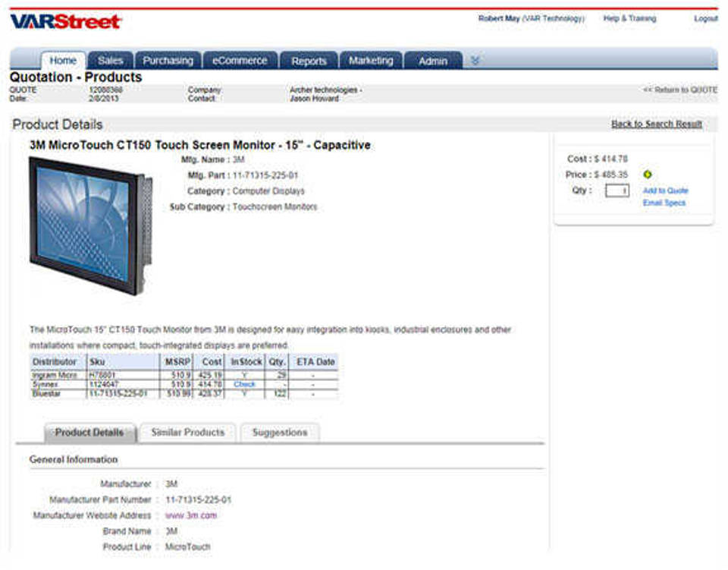Image resolution: width=728 pixels, height=570 pixels.
Task: Click MicroTouch product line value
Action: tap(187, 547)
